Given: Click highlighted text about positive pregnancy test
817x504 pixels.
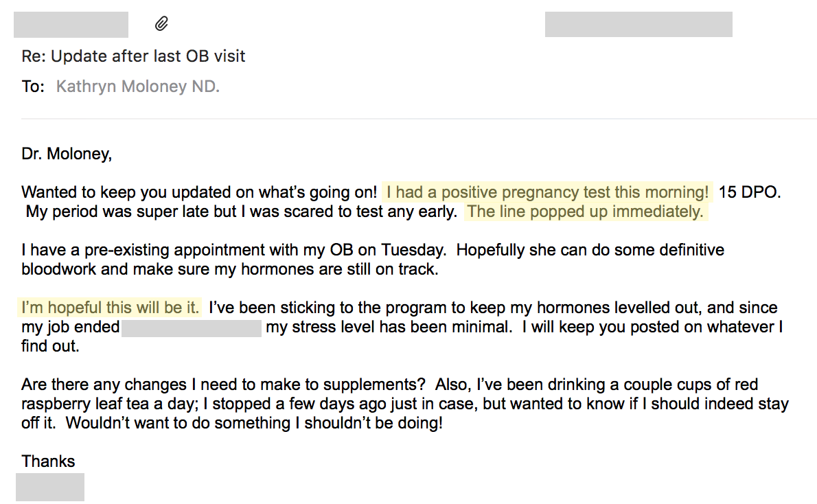Looking at the screenshot, I should click(548, 192).
